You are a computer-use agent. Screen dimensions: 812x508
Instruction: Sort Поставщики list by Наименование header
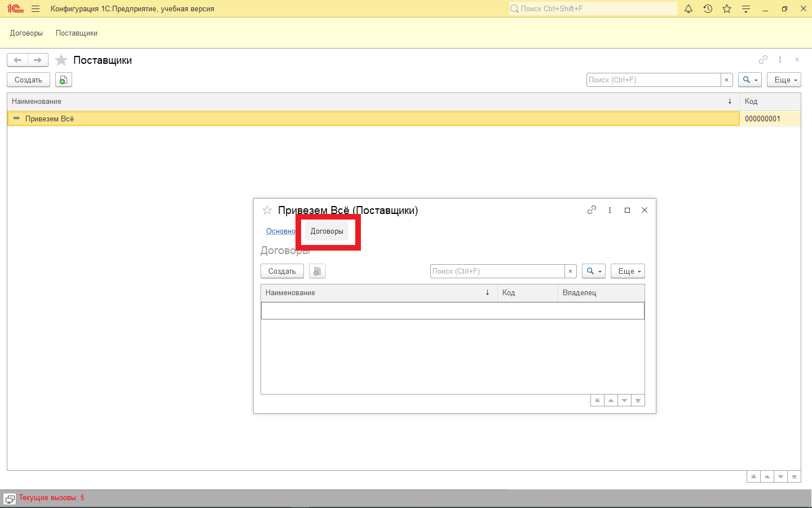(373, 102)
